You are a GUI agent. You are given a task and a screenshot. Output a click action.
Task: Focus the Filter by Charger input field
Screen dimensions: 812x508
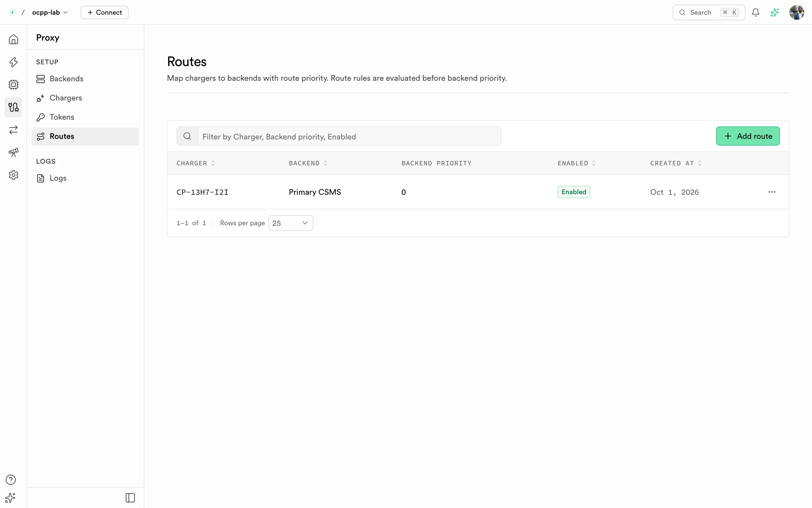point(349,136)
